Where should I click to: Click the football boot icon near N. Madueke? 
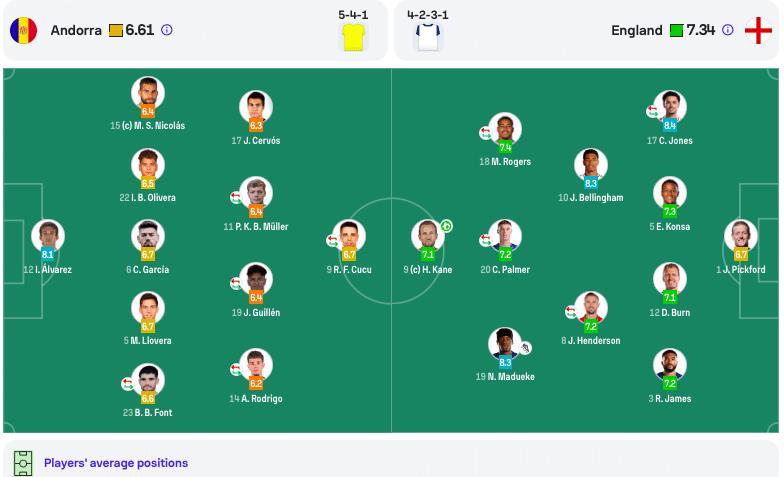[526, 348]
